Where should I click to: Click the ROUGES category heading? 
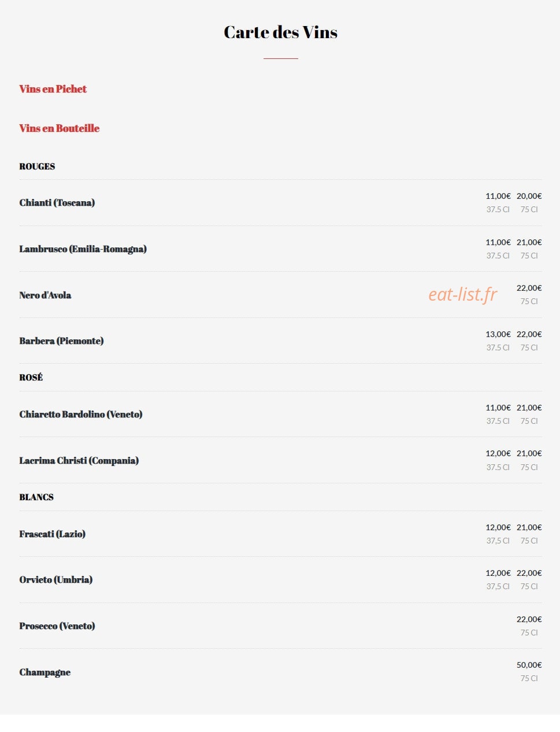(x=37, y=167)
